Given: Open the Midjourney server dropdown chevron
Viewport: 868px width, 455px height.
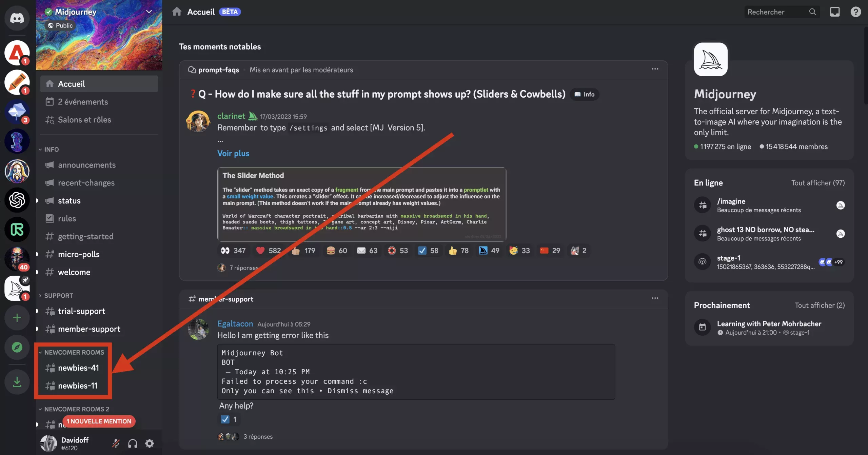Looking at the screenshot, I should point(149,12).
